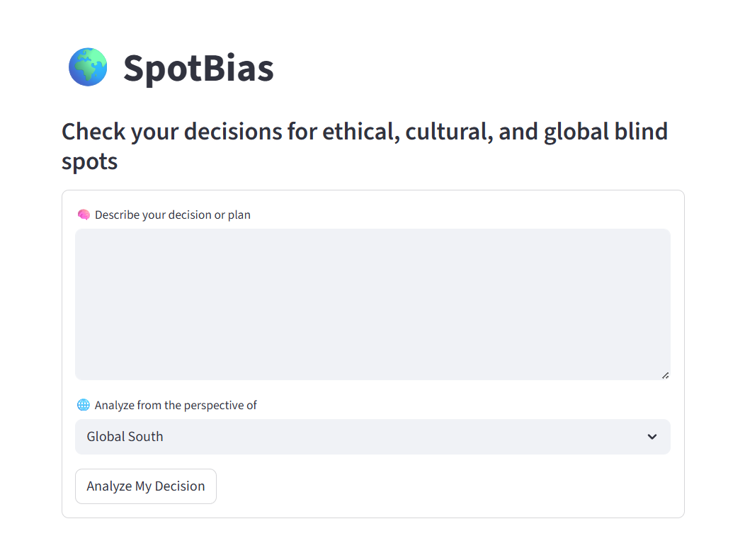Screen dimensions: 745x560
Task: Click the word 'Decision' on the analyze button
Action: [x=180, y=486]
